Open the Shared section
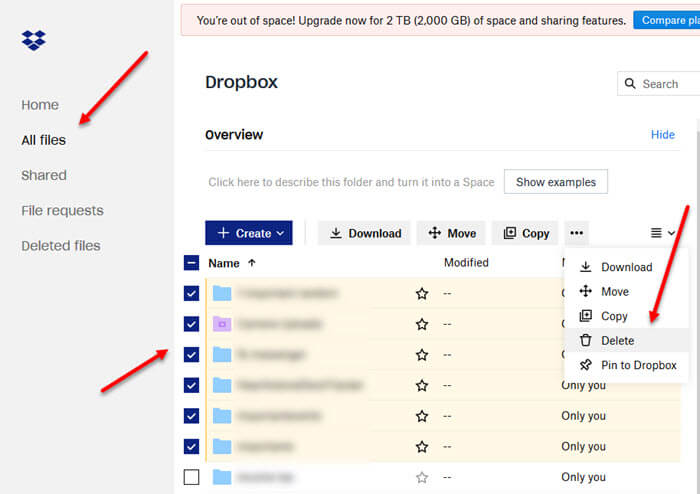 coord(44,175)
